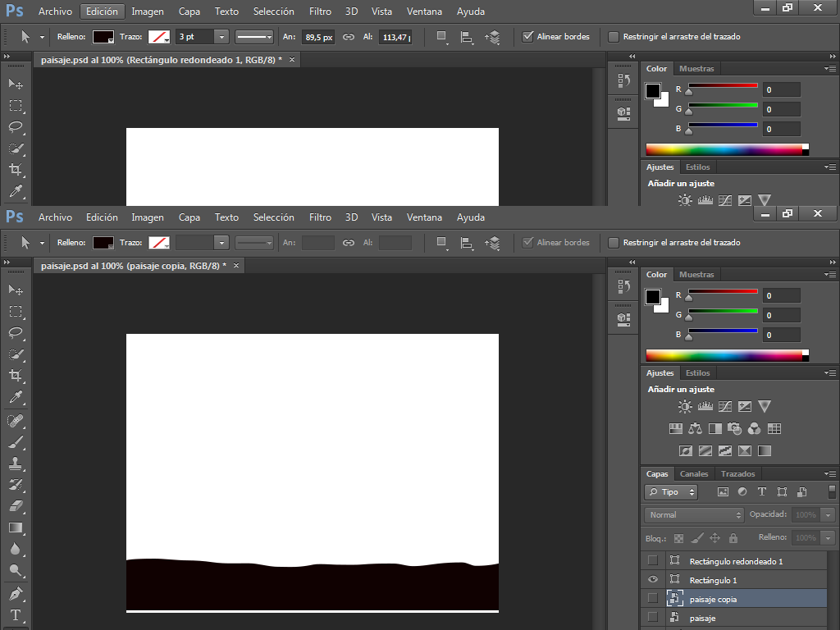This screenshot has width=840, height=630.
Task: Hide the Rectángulo 1 layer
Action: pyautogui.click(x=652, y=580)
